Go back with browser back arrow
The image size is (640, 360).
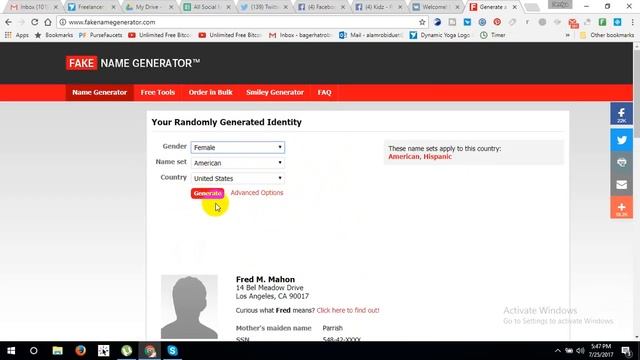point(9,22)
